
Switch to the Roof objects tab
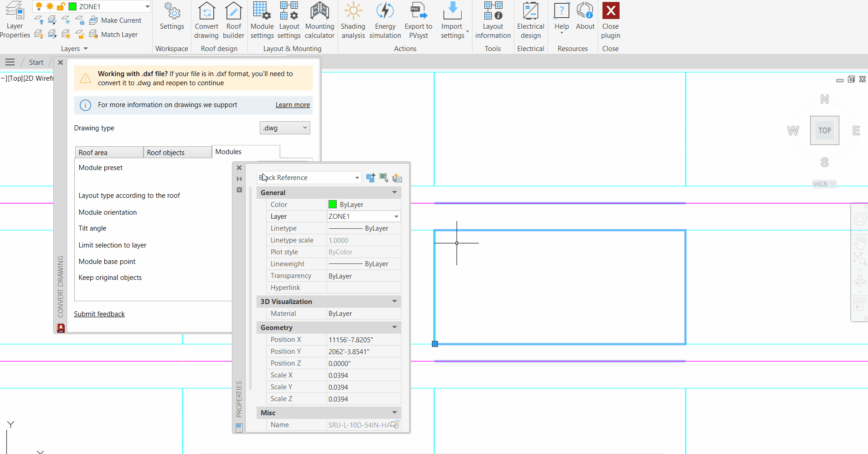click(x=177, y=152)
